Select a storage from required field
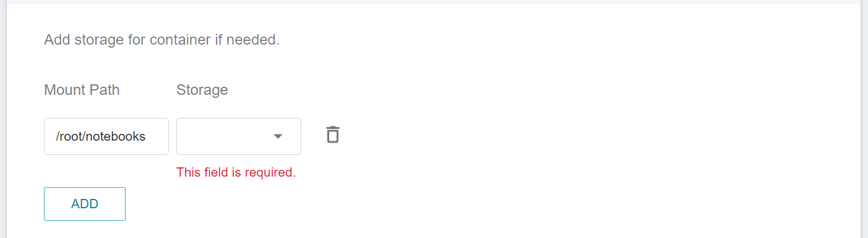 [x=239, y=136]
